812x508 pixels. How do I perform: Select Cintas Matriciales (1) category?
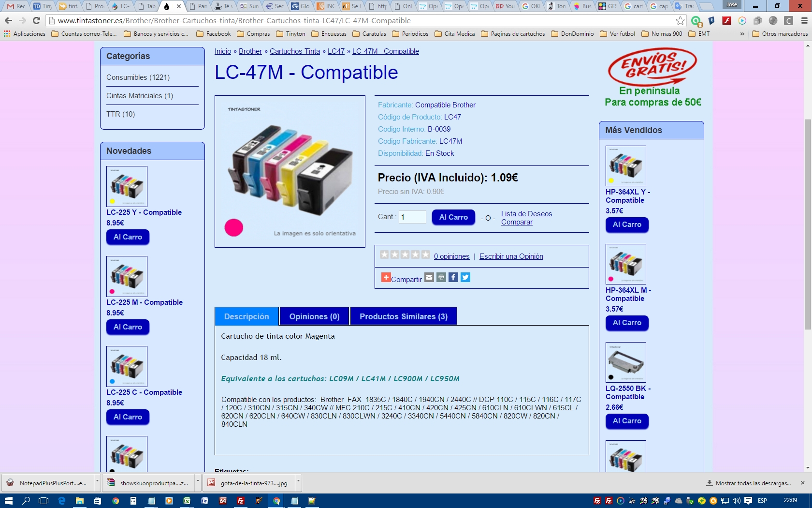tap(140, 96)
